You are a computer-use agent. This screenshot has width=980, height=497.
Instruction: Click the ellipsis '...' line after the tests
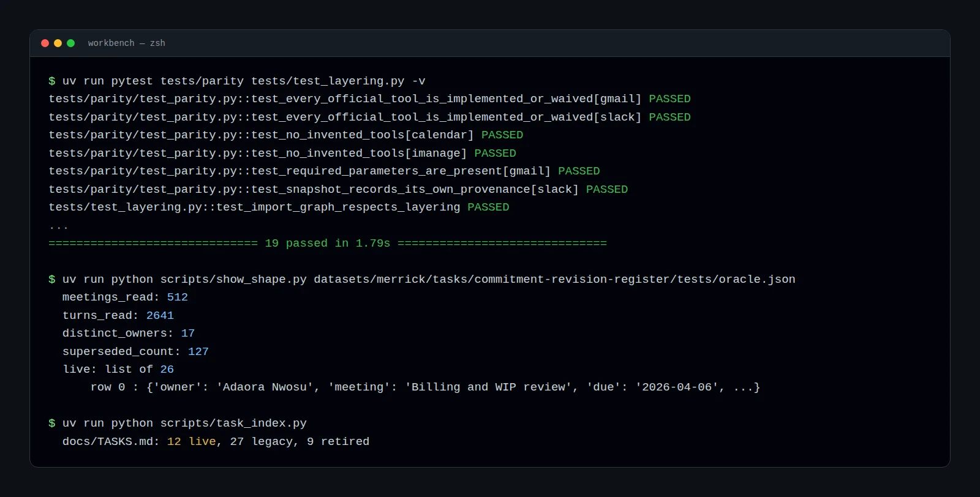click(59, 226)
